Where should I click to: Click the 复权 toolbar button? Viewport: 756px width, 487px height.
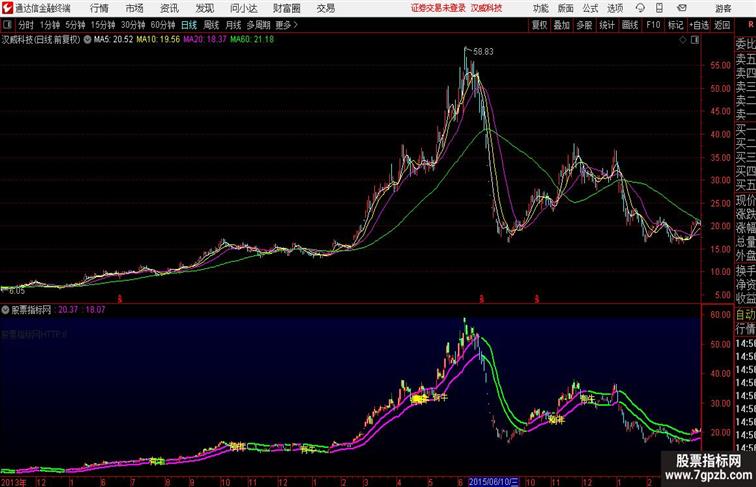pyautogui.click(x=539, y=25)
